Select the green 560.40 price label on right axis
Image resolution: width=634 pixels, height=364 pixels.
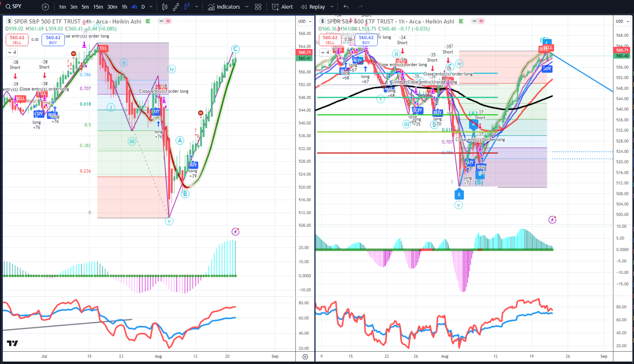[622, 56]
